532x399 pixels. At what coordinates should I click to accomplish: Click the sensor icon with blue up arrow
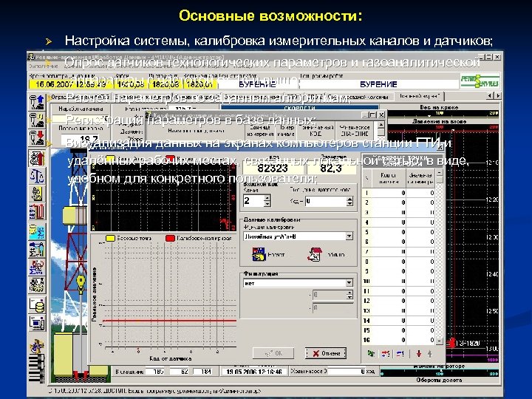pos(37,102)
